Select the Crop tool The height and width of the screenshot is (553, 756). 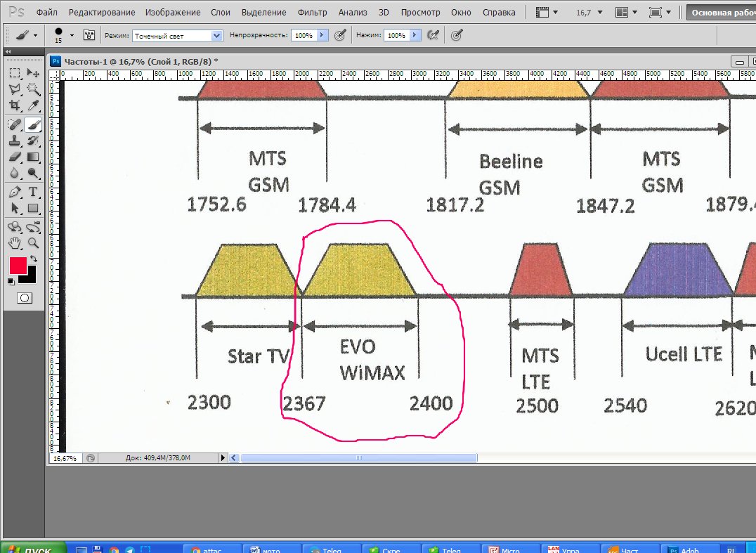coord(15,105)
